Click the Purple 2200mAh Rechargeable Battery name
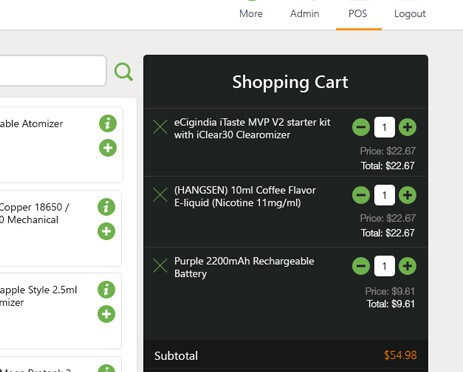Screen dimensions: 463x372 tap(244, 267)
